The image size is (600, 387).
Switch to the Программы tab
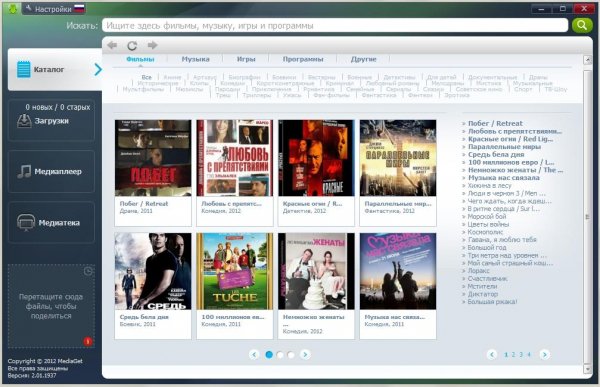coord(303,59)
